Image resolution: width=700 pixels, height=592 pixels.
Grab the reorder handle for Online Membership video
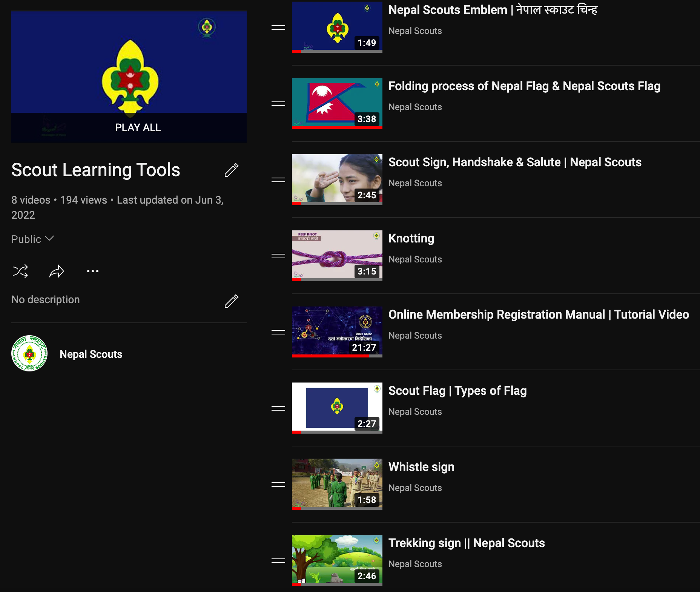(278, 332)
